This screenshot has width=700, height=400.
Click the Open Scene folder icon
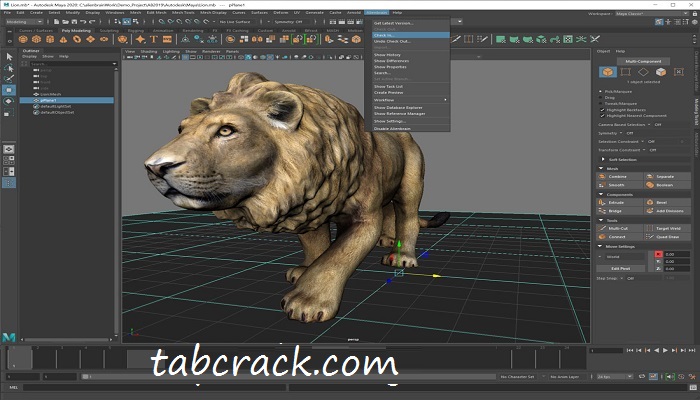(65, 21)
